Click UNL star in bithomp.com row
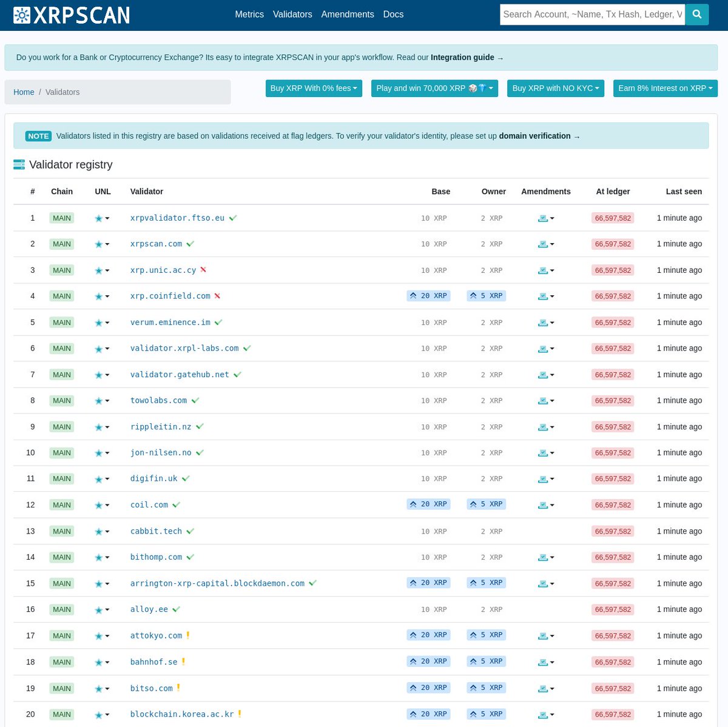 [x=99, y=557]
